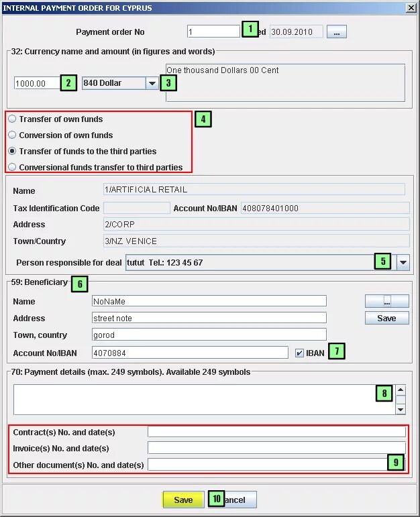Click the Payment order No field
Image resolution: width=420 pixels, height=517 pixels.
point(213,32)
